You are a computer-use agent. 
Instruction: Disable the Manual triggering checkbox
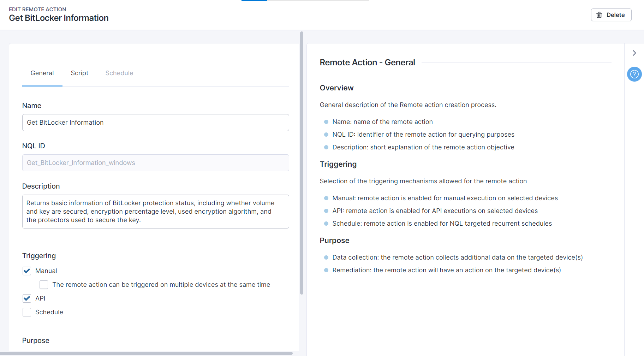pyautogui.click(x=26, y=271)
